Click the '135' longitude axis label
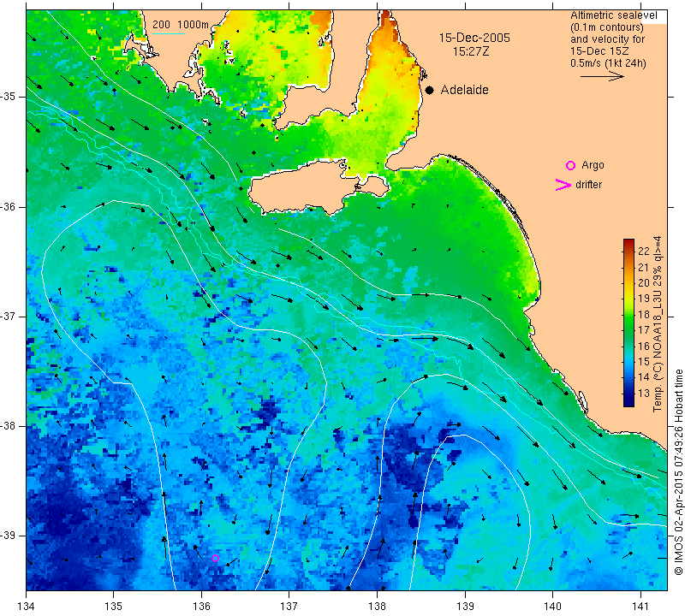 point(114,607)
